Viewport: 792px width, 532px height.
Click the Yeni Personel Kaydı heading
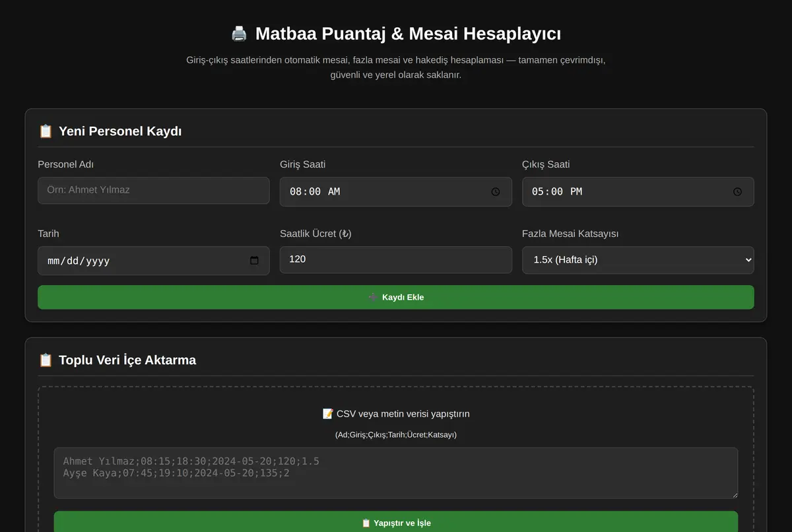[120, 131]
